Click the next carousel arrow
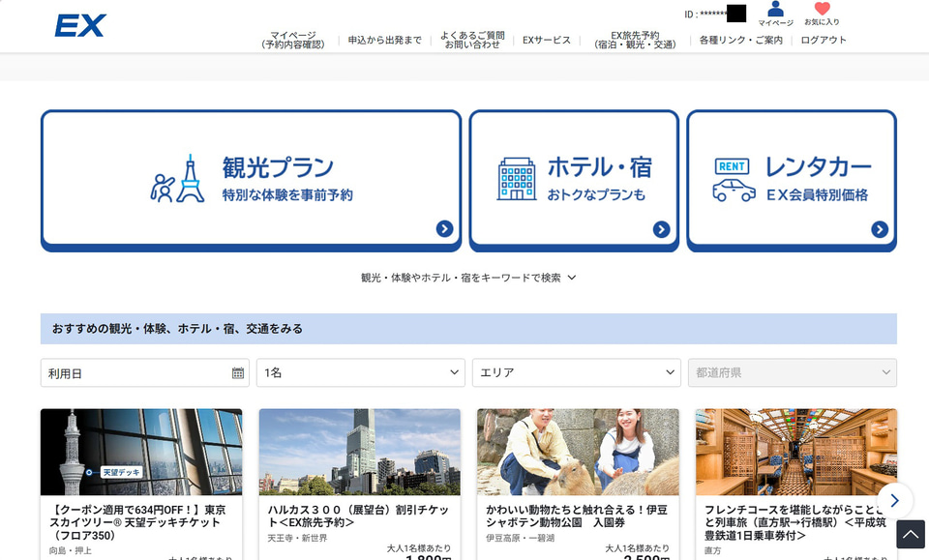The height and width of the screenshot is (560, 929). pos(894,500)
